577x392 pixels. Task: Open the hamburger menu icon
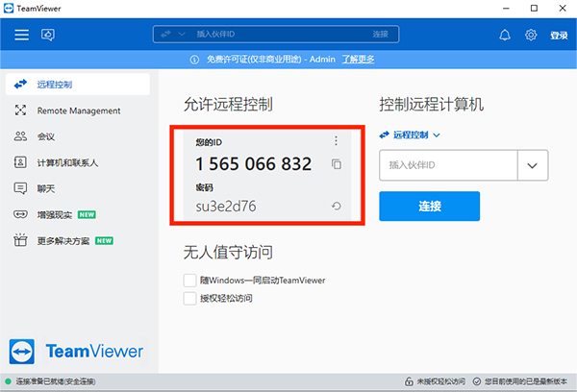click(21, 35)
